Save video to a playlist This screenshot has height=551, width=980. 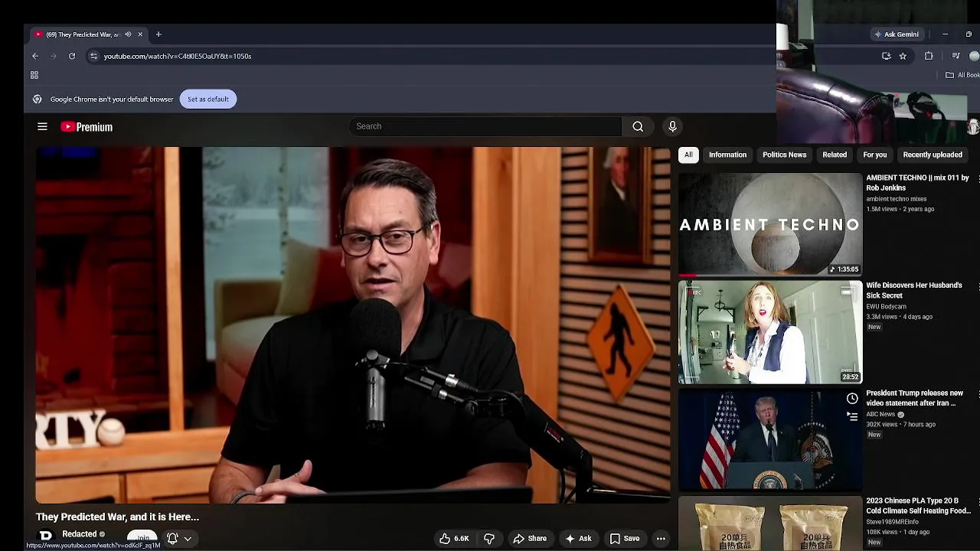[x=625, y=539]
